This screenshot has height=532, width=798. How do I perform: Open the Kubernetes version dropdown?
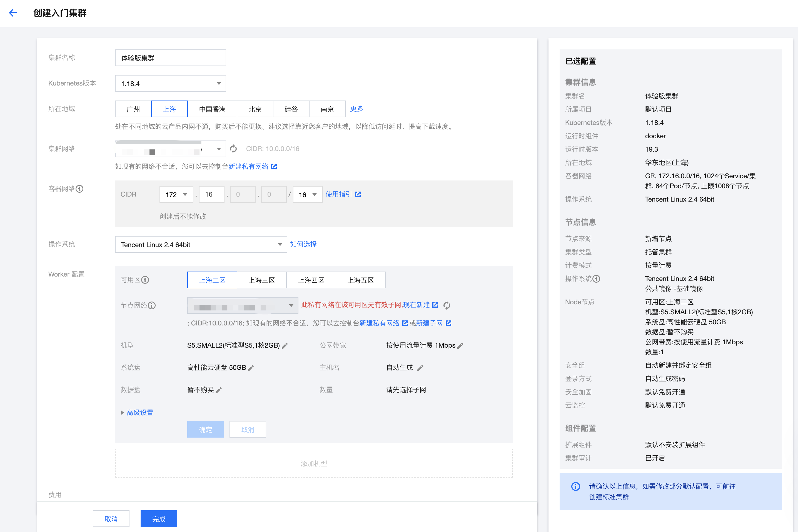point(170,84)
